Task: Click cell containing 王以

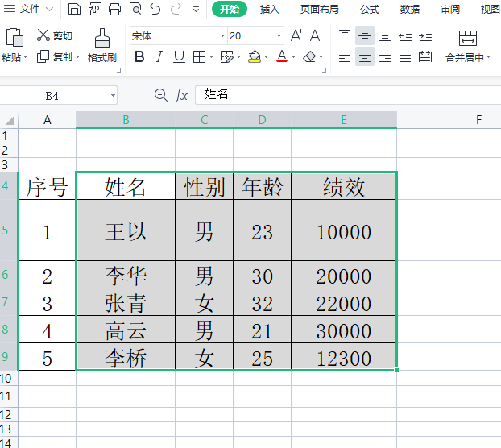Action: (126, 230)
